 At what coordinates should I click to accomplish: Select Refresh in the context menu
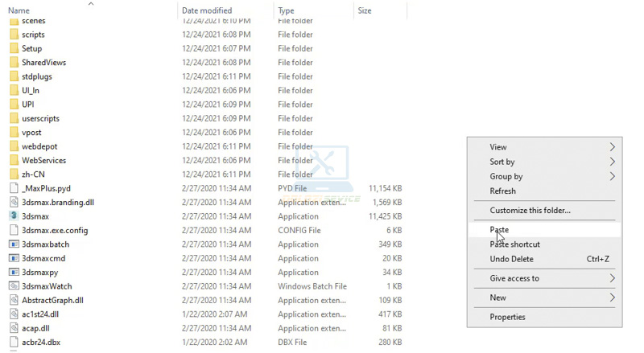pyautogui.click(x=544, y=191)
